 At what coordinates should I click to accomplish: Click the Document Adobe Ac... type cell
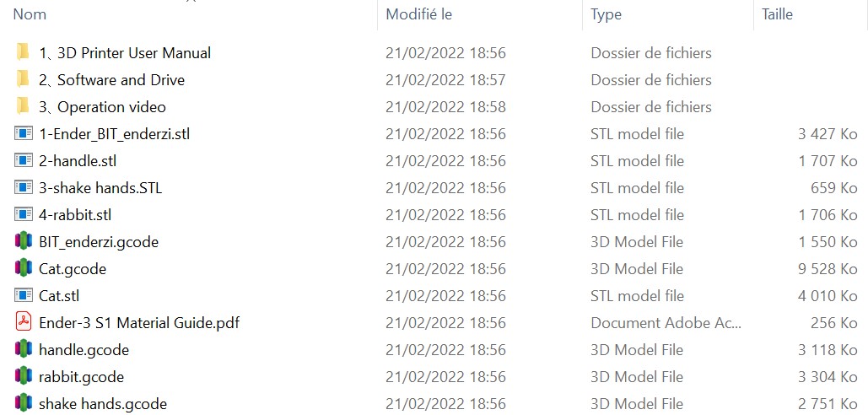tap(666, 322)
